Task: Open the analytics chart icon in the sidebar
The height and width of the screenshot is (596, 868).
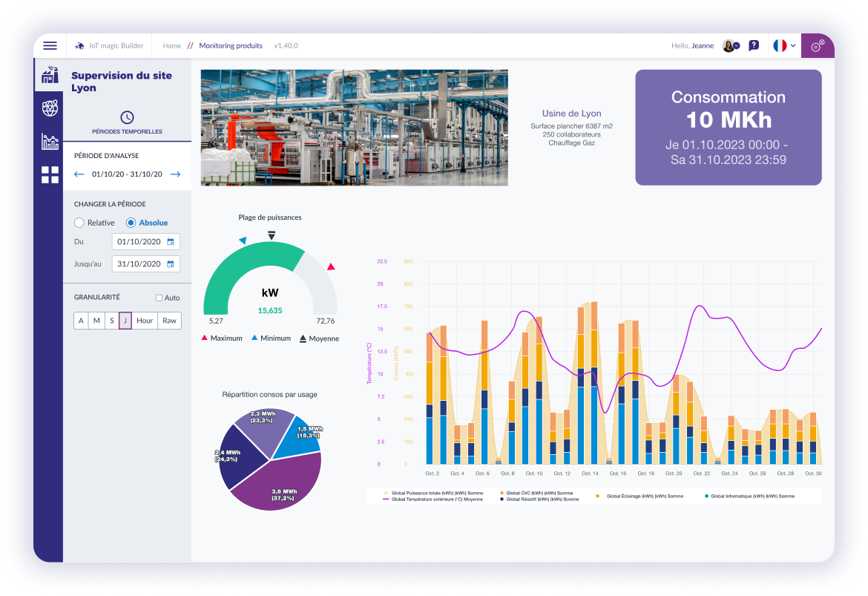Action: pos(49,140)
